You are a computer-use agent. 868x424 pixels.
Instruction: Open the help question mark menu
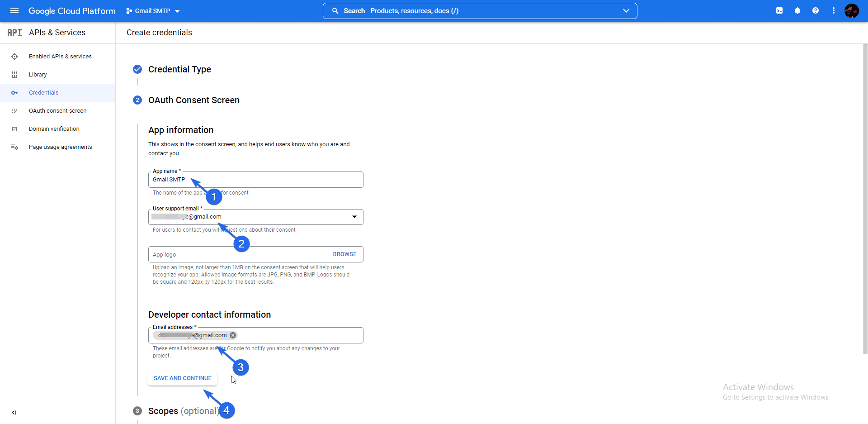tap(816, 10)
